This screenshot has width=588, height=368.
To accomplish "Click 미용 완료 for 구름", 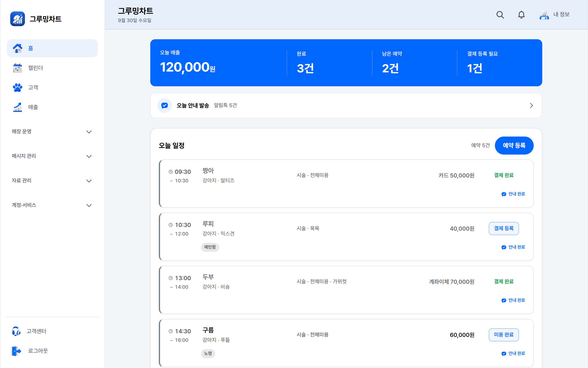I will [504, 335].
